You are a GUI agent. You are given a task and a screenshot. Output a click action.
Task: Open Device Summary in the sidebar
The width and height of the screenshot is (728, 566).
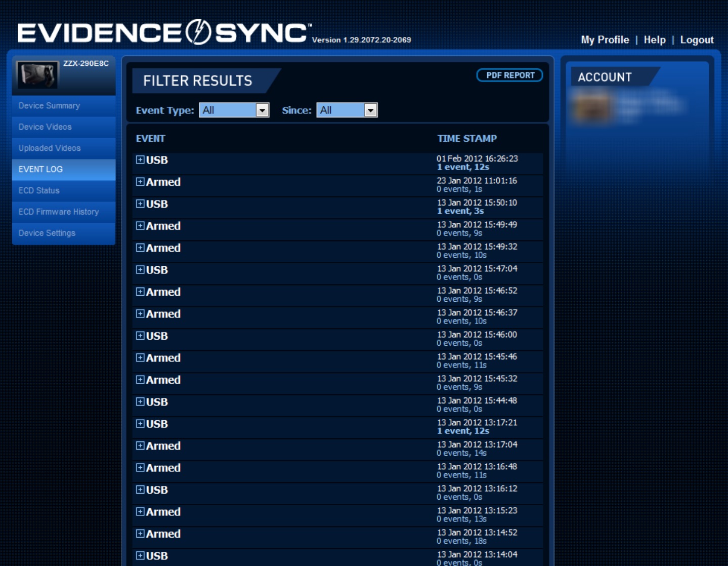tap(49, 106)
